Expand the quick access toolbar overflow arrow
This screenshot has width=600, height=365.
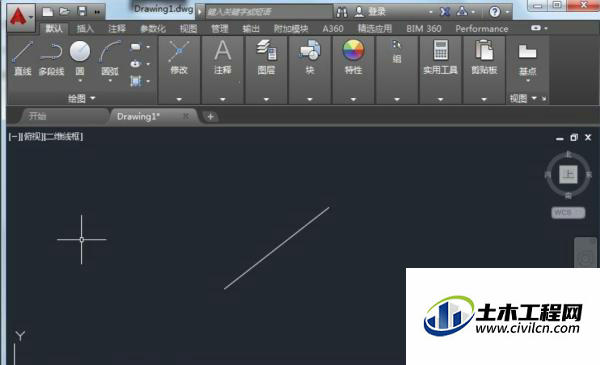[97, 12]
